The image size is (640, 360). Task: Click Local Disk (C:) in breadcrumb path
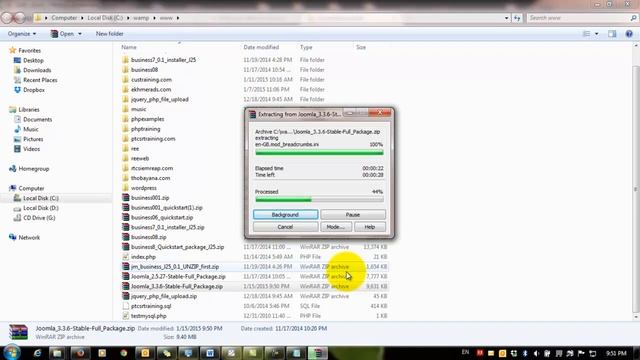pos(105,18)
